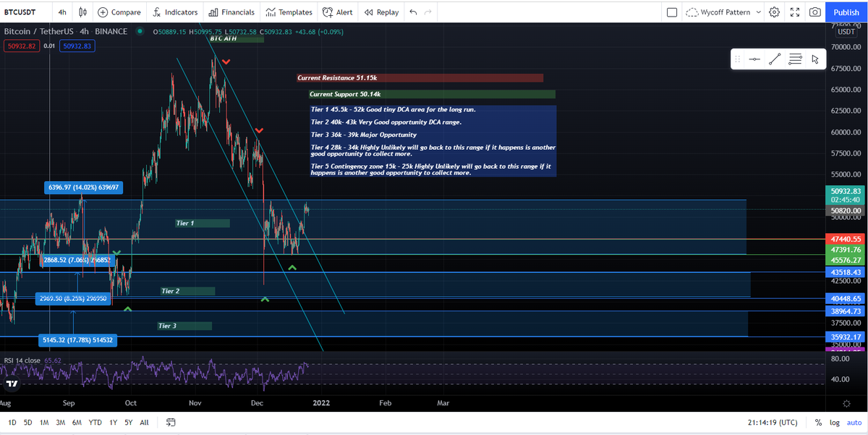Set date range to 5D

click(x=27, y=422)
